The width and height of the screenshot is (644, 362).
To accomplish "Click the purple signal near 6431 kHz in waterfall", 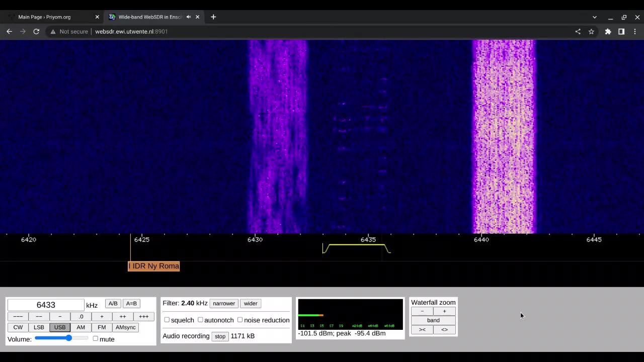I will pos(278,137).
